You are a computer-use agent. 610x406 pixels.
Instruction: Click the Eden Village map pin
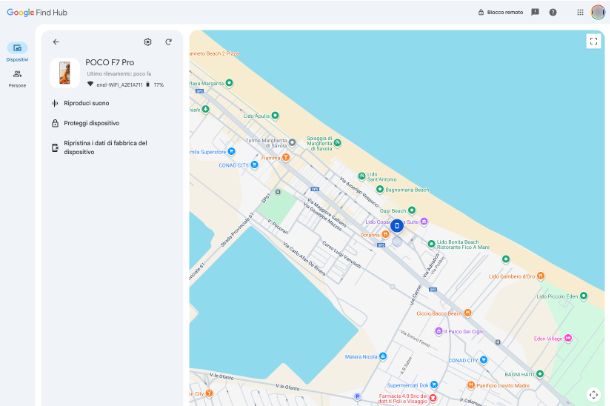[x=568, y=338]
